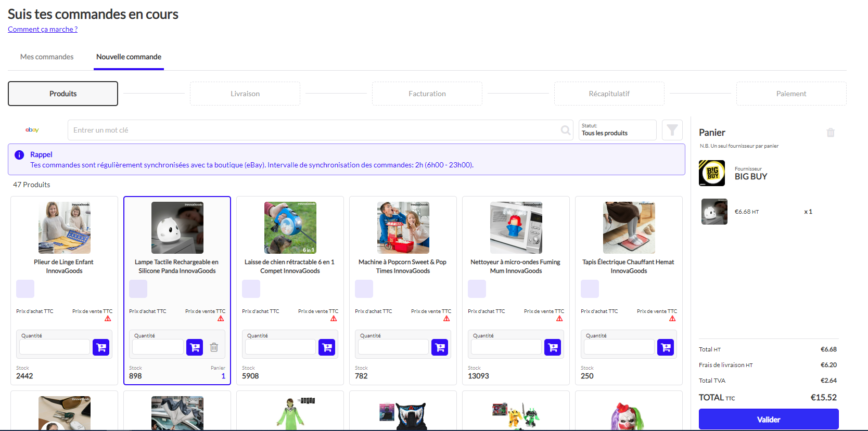
Task: Go to the Paiement step
Action: [792, 94]
